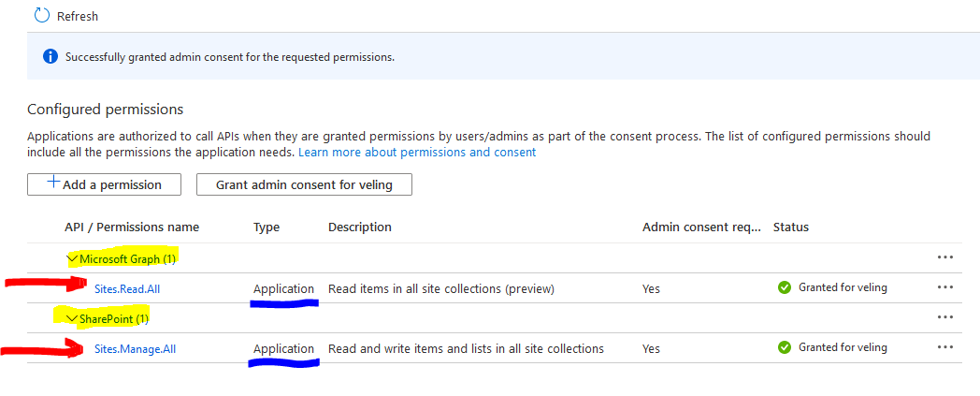Viewport: 980px width, 396px height.
Task: Click the plus icon on Add a permission
Action: pos(54,183)
